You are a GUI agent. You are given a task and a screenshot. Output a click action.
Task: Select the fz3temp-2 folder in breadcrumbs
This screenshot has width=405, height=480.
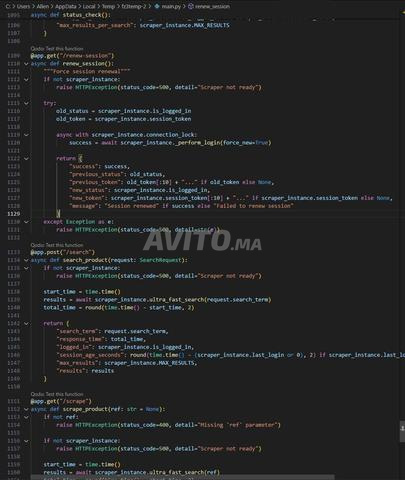[x=134, y=6]
